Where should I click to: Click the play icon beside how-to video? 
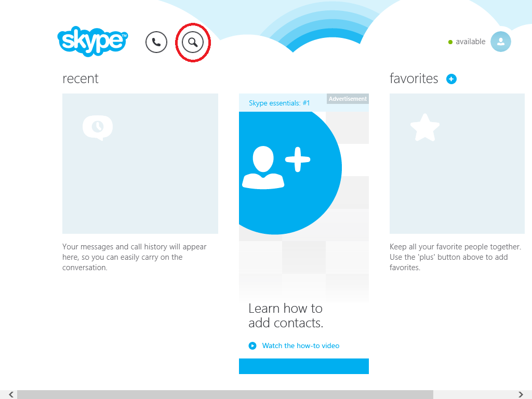click(x=252, y=345)
